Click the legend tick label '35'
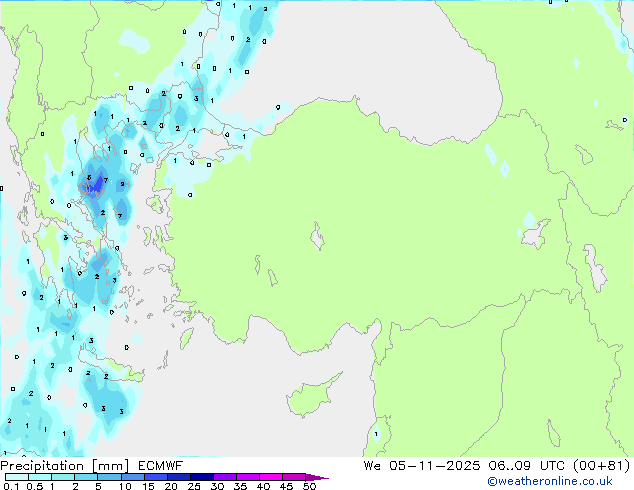 pyautogui.click(x=240, y=486)
